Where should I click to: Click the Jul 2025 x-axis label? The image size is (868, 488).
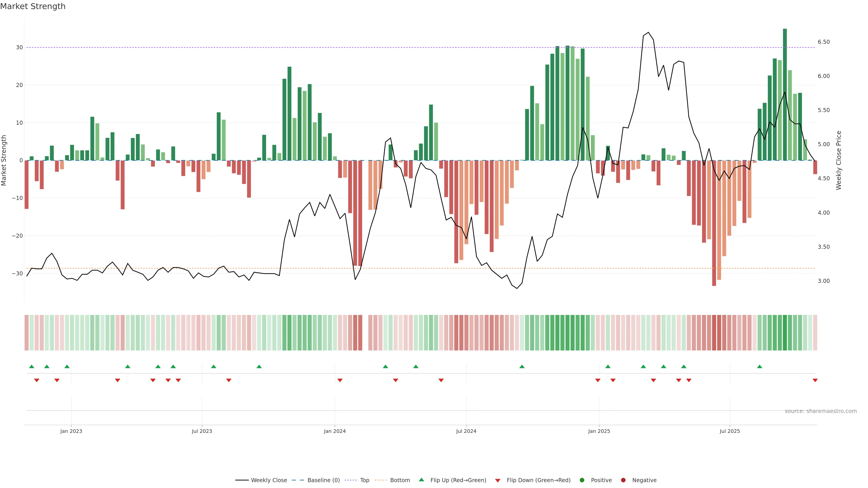point(729,431)
